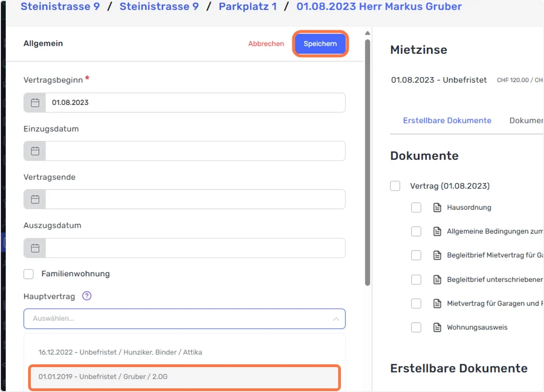Click Mietzinse entry 01.08.2023 - Unbefristet

tap(439, 80)
